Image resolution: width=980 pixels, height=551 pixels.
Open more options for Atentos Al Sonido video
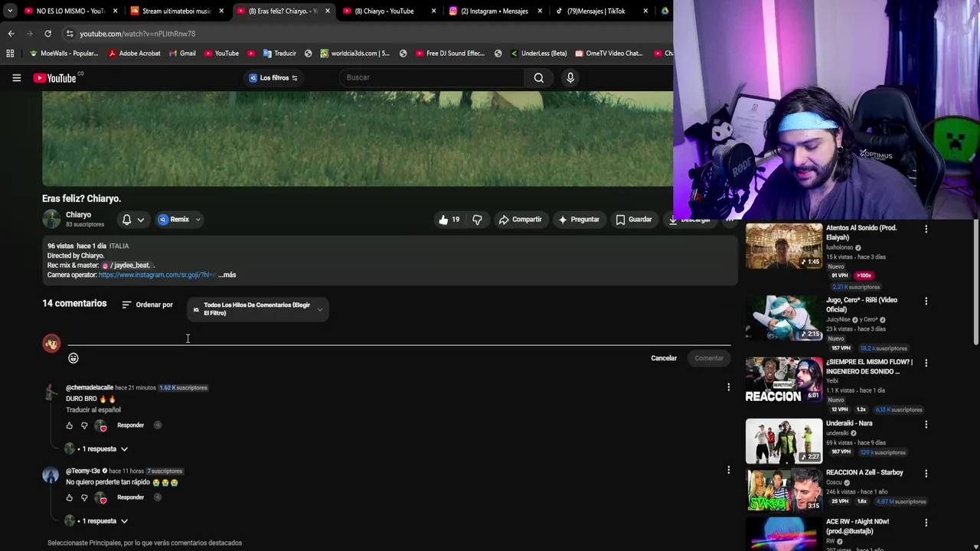[926, 229]
